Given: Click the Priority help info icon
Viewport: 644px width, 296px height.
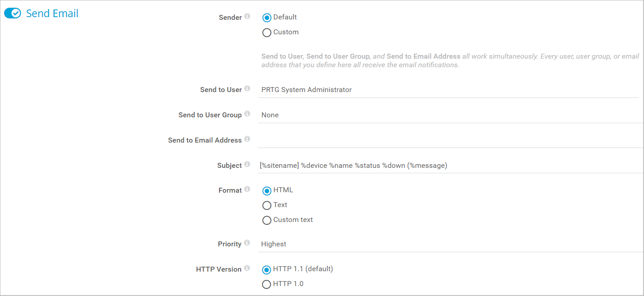Looking at the screenshot, I should coord(247,243).
